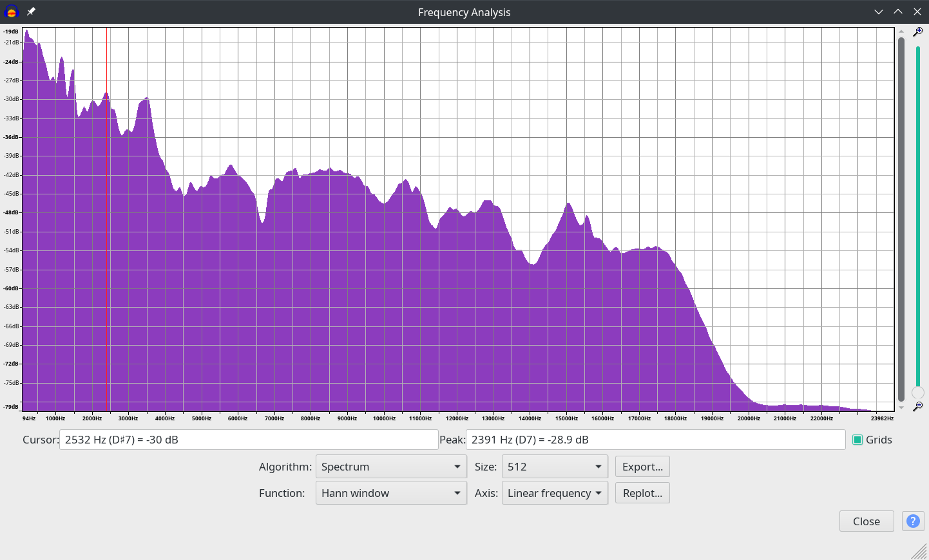Click the -79dB label at bottom of axis

[x=11, y=407]
